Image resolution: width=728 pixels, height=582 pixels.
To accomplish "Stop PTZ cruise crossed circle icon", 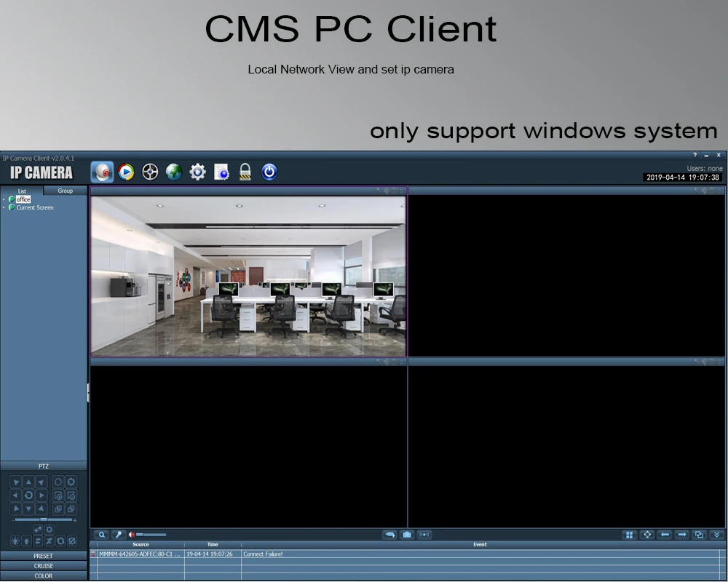I will coord(71,541).
